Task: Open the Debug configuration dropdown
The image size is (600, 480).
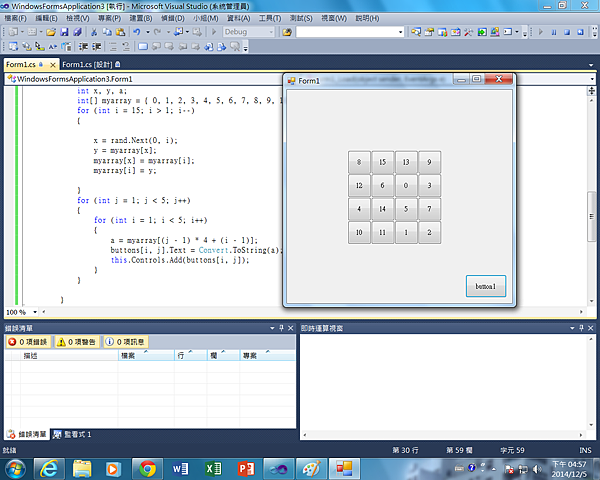Action: [250, 32]
